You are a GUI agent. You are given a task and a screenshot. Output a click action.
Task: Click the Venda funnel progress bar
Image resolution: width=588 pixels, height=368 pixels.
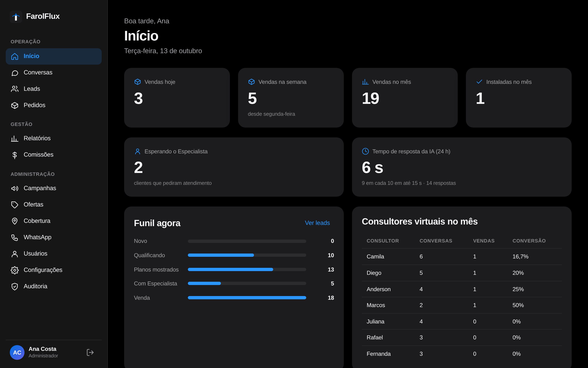(247, 298)
